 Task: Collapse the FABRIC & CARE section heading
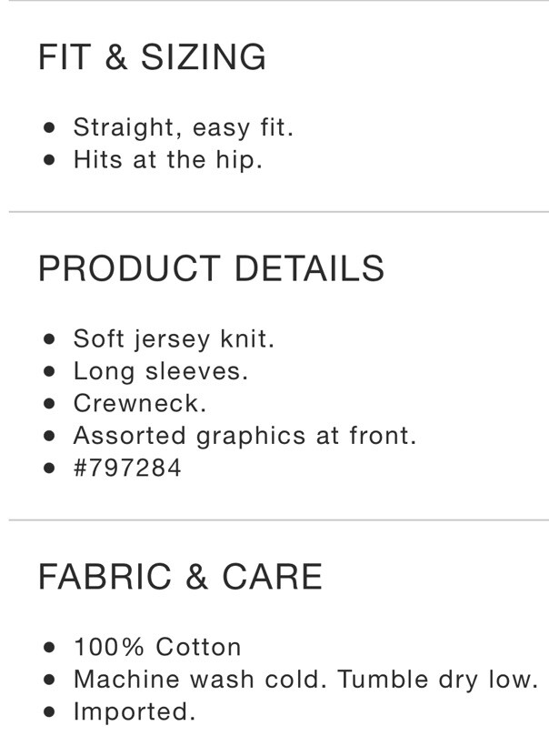180,576
